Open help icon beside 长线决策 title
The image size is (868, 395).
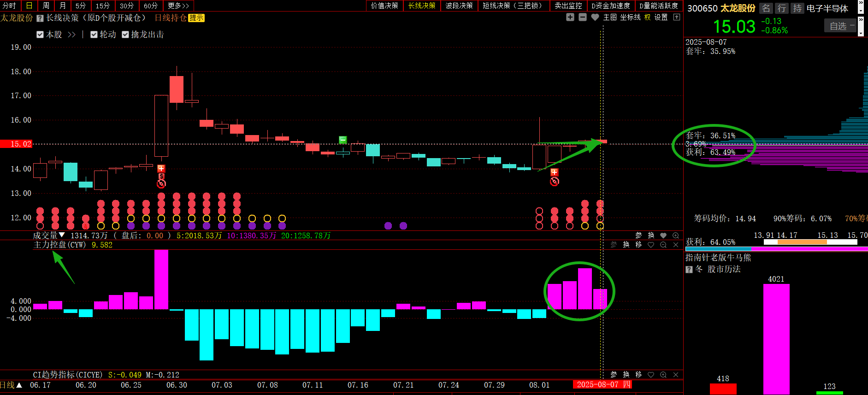pos(40,18)
